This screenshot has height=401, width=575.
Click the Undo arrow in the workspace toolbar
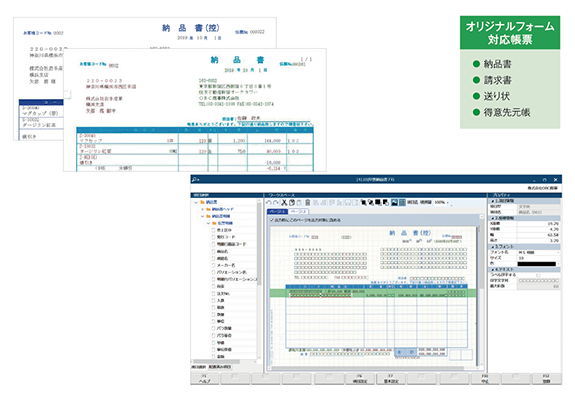[269, 202]
